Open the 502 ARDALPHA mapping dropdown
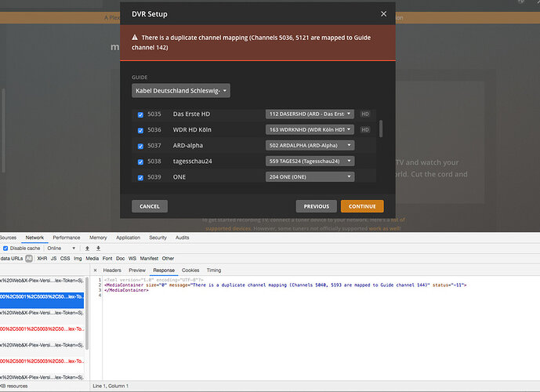The image size is (540, 392). tap(310, 145)
